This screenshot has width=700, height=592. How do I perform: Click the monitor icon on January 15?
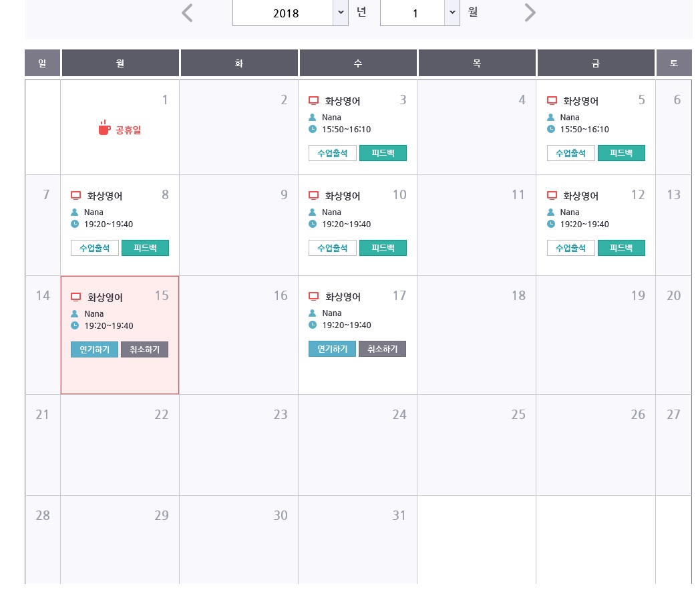[75, 297]
